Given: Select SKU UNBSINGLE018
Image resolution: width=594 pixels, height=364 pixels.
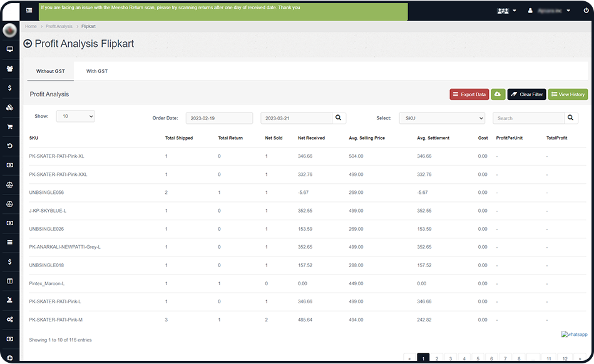Looking at the screenshot, I should point(46,265).
